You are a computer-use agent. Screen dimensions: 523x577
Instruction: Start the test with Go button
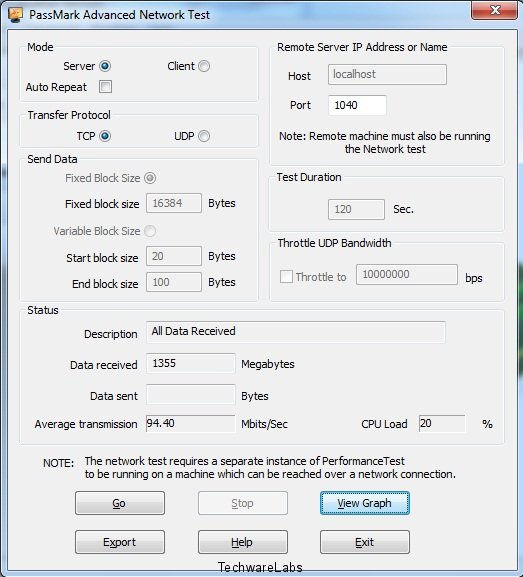tap(120, 503)
